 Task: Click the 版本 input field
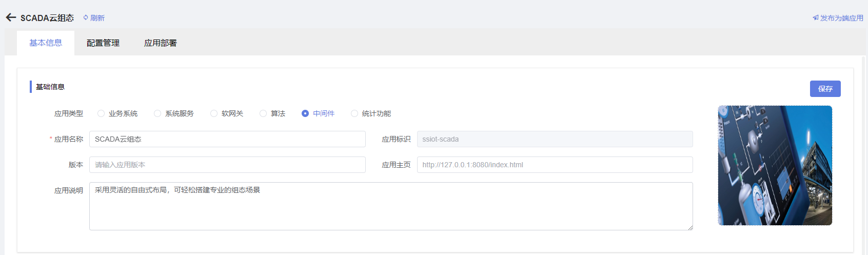click(x=227, y=165)
